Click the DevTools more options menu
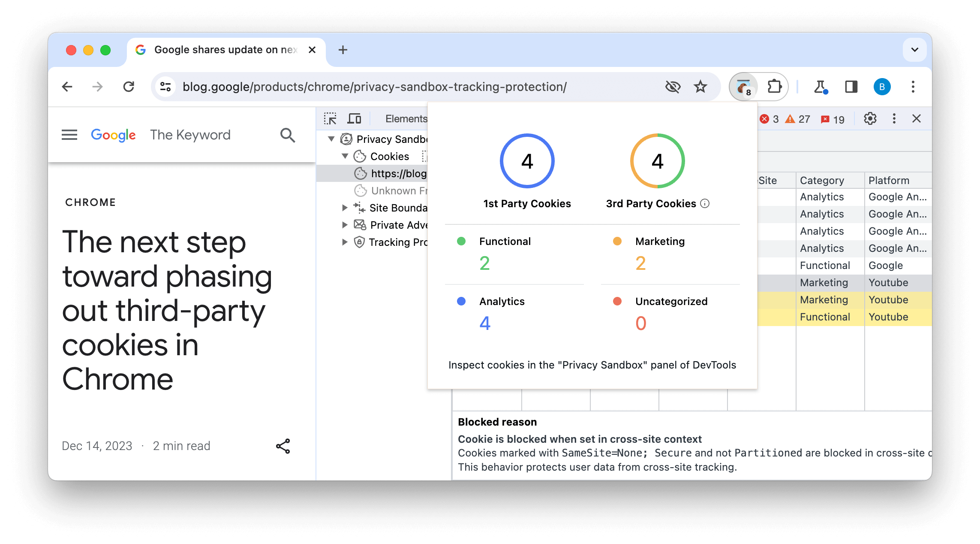The height and width of the screenshot is (544, 980). coord(895,118)
